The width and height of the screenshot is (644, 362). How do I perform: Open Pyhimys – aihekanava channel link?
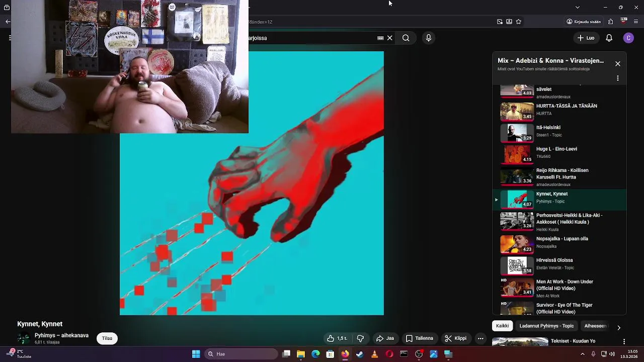(x=61, y=335)
